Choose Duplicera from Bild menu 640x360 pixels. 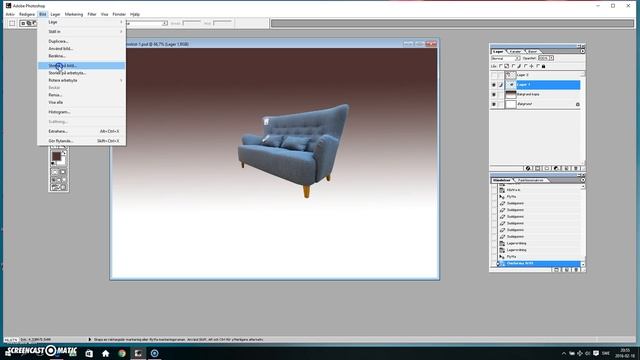81,41
